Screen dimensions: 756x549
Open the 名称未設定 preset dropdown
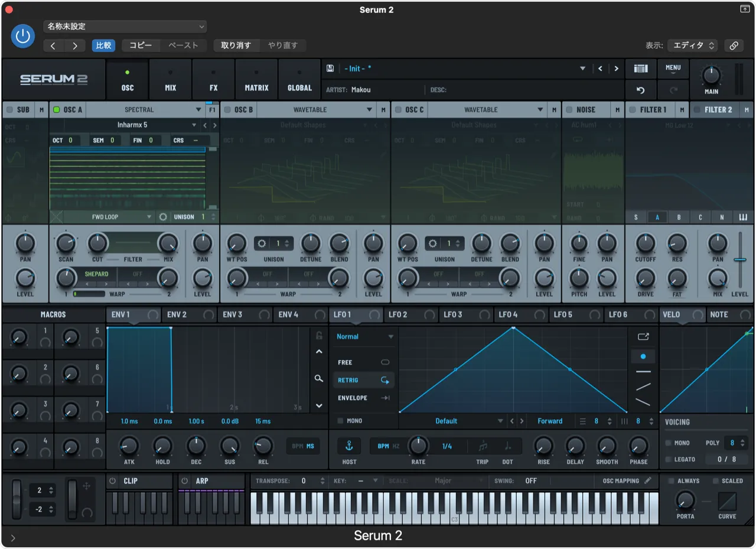click(125, 27)
